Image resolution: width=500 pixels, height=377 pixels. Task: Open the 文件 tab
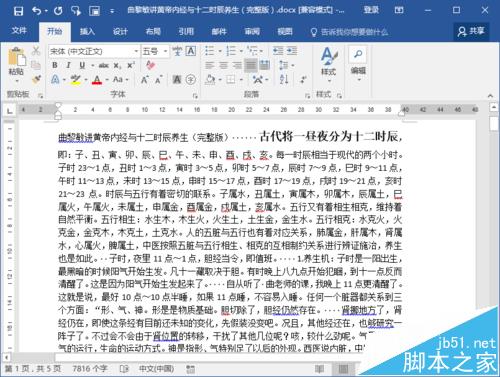19,31
